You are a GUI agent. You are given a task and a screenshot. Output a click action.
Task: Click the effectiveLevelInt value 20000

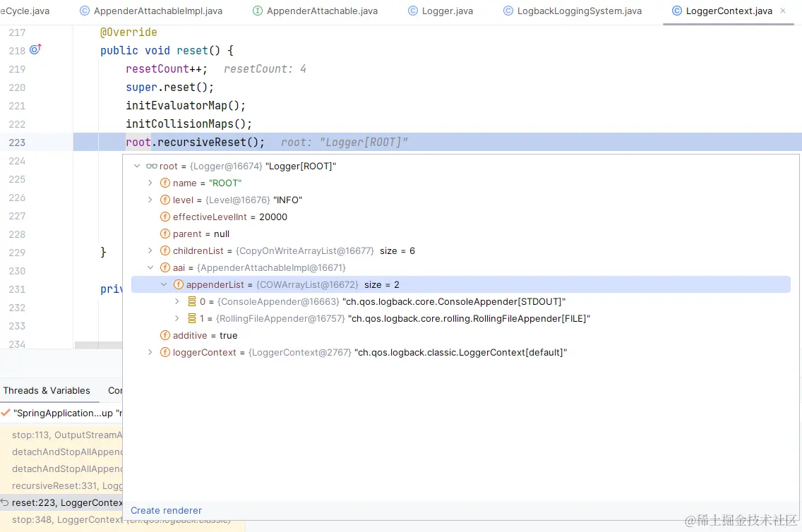273,217
